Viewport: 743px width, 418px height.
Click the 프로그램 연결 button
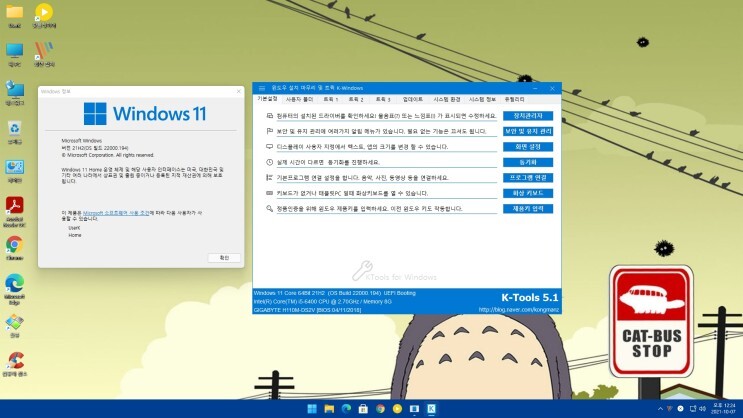pos(528,178)
